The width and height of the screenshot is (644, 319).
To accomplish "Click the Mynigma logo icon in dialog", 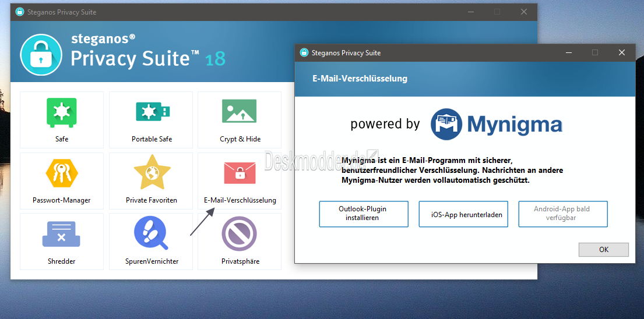I will tap(446, 124).
